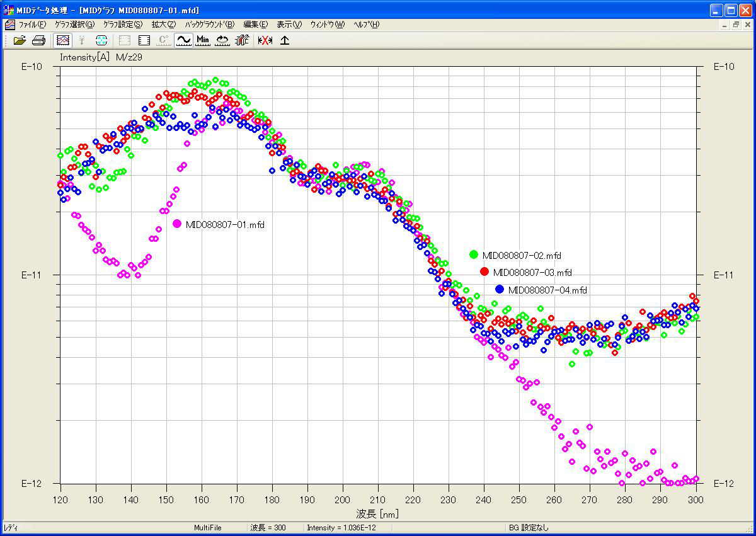Click the red X range-clear icon
This screenshot has height=536, width=756.
[x=265, y=40]
